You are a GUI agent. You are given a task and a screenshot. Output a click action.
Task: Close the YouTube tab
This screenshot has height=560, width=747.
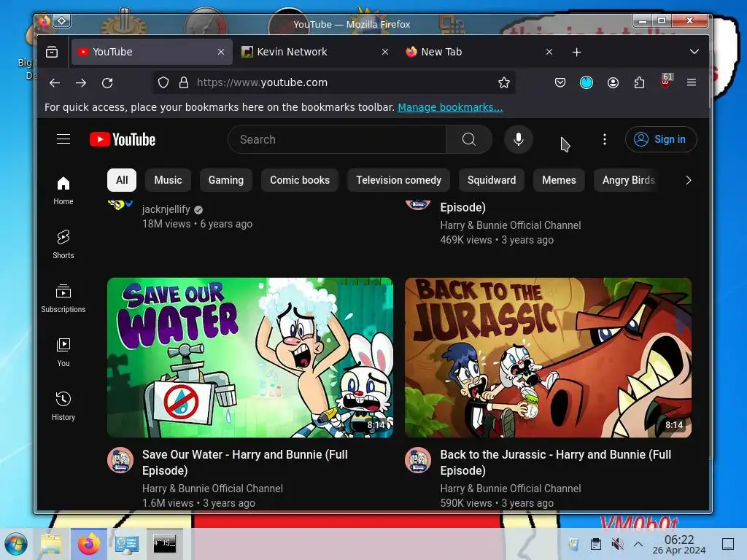pyautogui.click(x=221, y=52)
